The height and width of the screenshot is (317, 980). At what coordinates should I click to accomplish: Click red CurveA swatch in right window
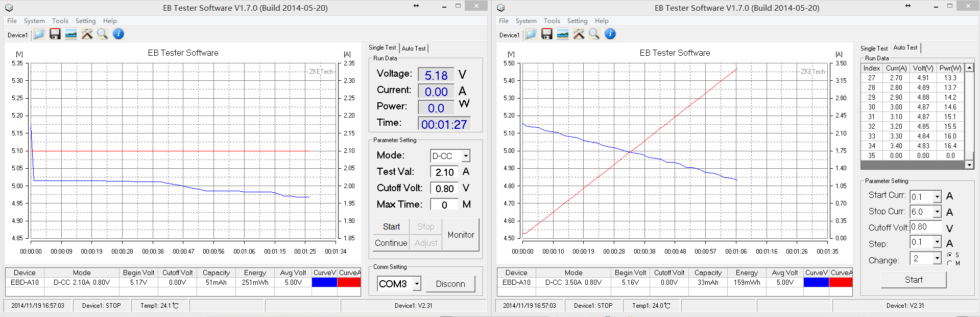pos(841,282)
